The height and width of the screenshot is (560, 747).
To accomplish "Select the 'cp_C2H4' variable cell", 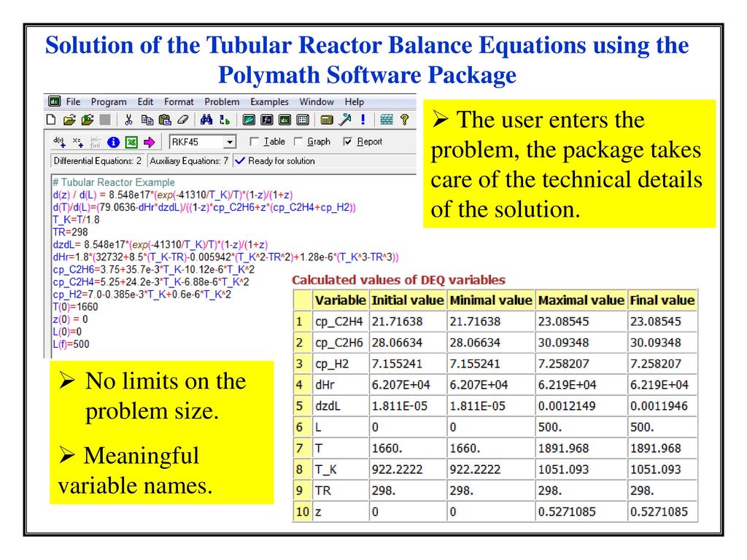I will [340, 322].
